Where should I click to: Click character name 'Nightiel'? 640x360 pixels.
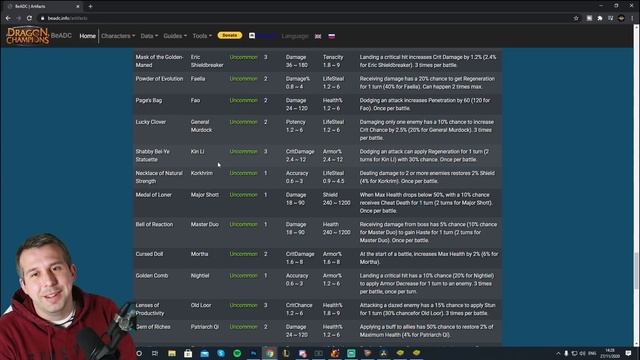200,276
